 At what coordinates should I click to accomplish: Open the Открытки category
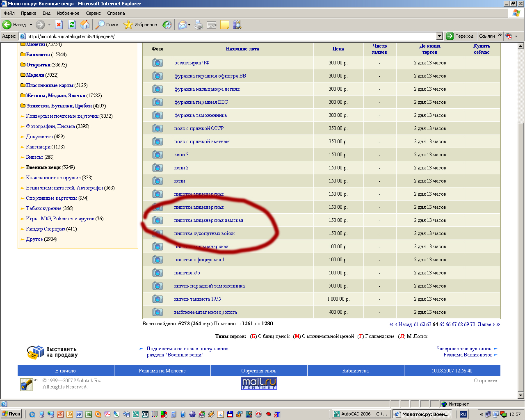coord(38,65)
